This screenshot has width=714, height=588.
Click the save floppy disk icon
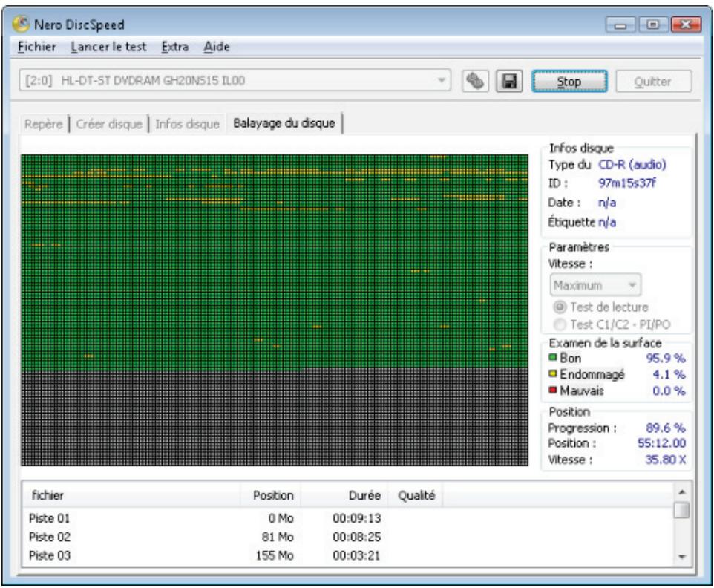(x=508, y=82)
